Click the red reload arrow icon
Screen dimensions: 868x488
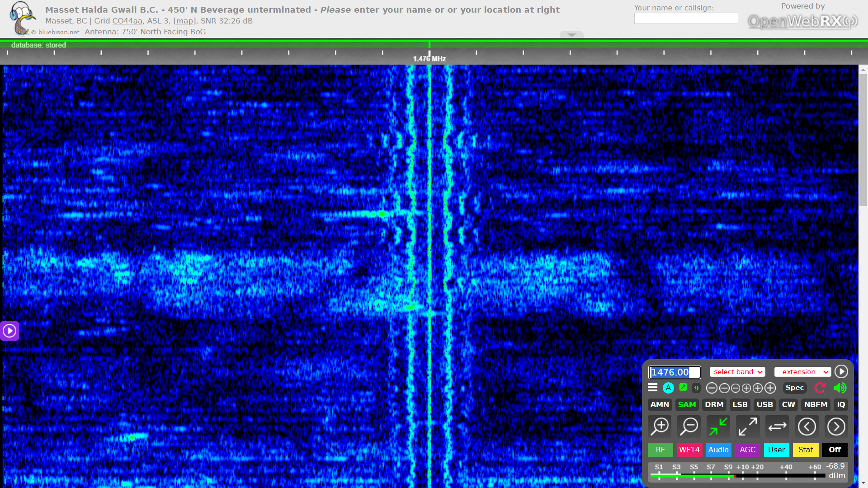(x=820, y=388)
